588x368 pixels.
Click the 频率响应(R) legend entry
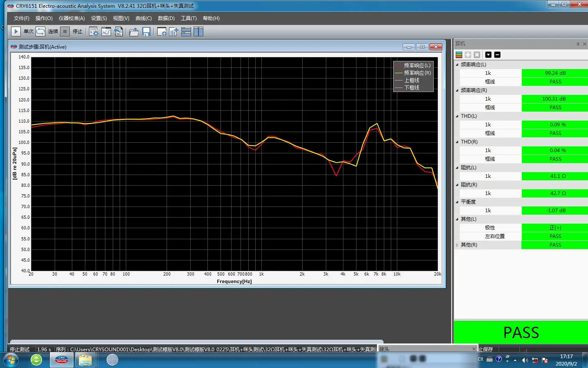click(x=417, y=73)
